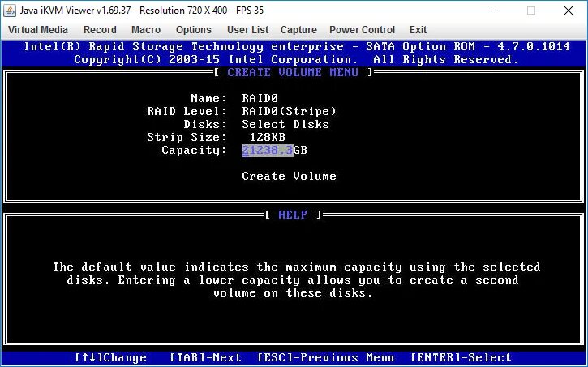588x367 pixels.
Task: Select the Name value RAID0
Action: [x=260, y=98]
